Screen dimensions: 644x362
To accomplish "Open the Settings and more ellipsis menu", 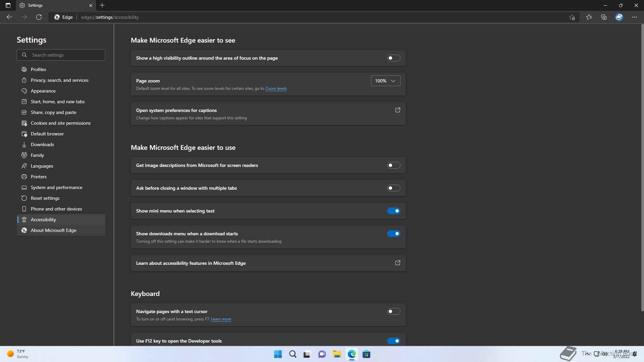I will (635, 17).
